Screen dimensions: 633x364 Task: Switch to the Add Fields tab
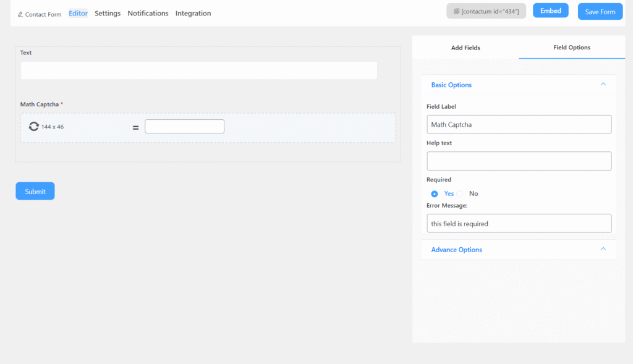tap(465, 48)
